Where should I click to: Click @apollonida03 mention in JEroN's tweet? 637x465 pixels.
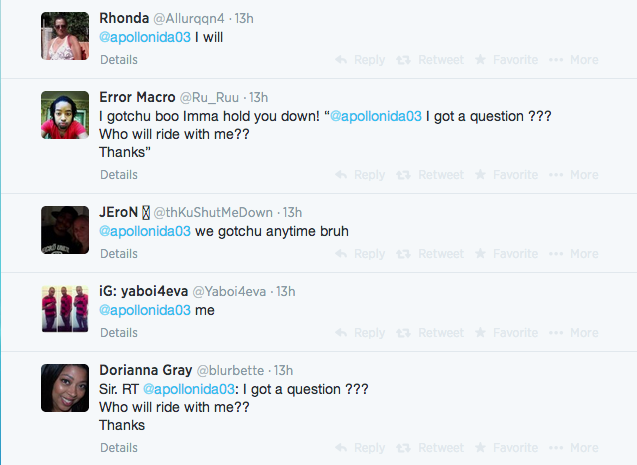[x=145, y=231]
